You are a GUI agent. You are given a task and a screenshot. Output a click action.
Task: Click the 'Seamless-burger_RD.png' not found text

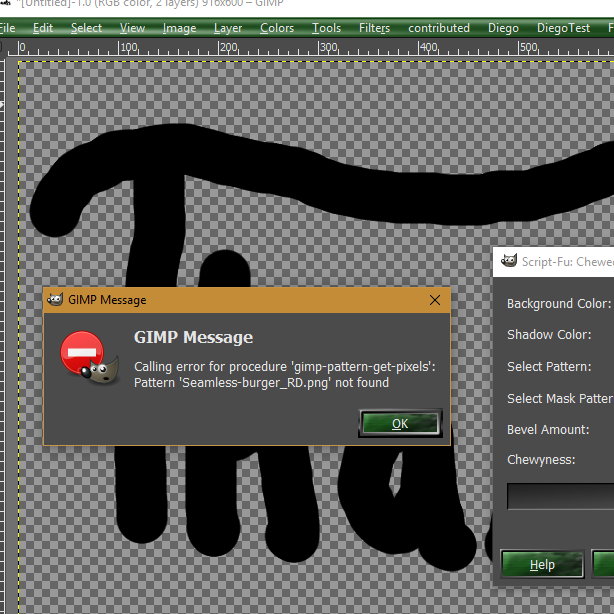coord(261,383)
